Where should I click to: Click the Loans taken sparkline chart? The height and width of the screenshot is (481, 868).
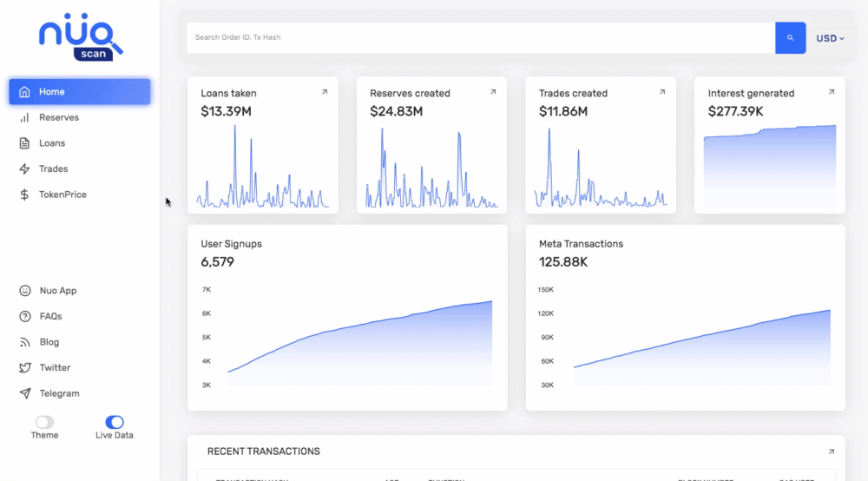click(262, 166)
